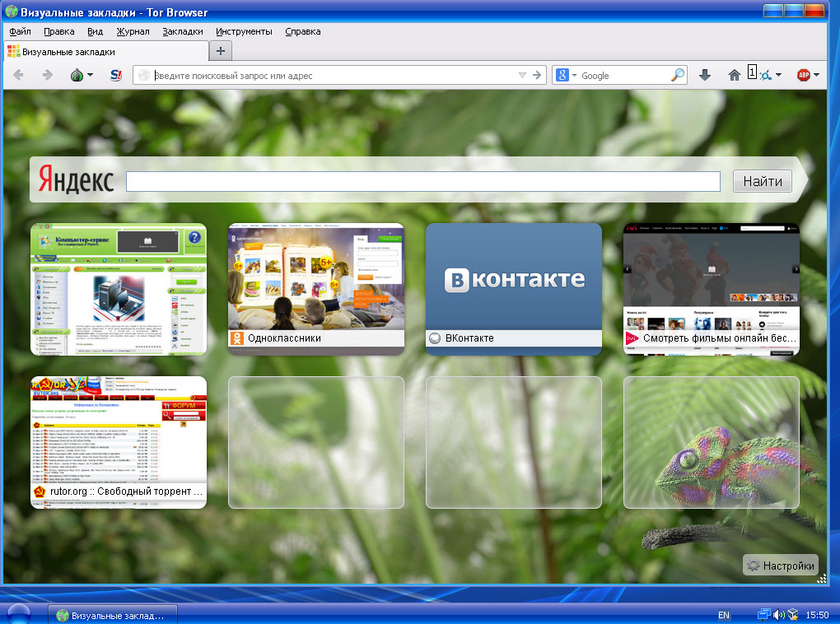This screenshot has height=624, width=840.
Task: Click the Яндекс logo
Action: (76, 179)
